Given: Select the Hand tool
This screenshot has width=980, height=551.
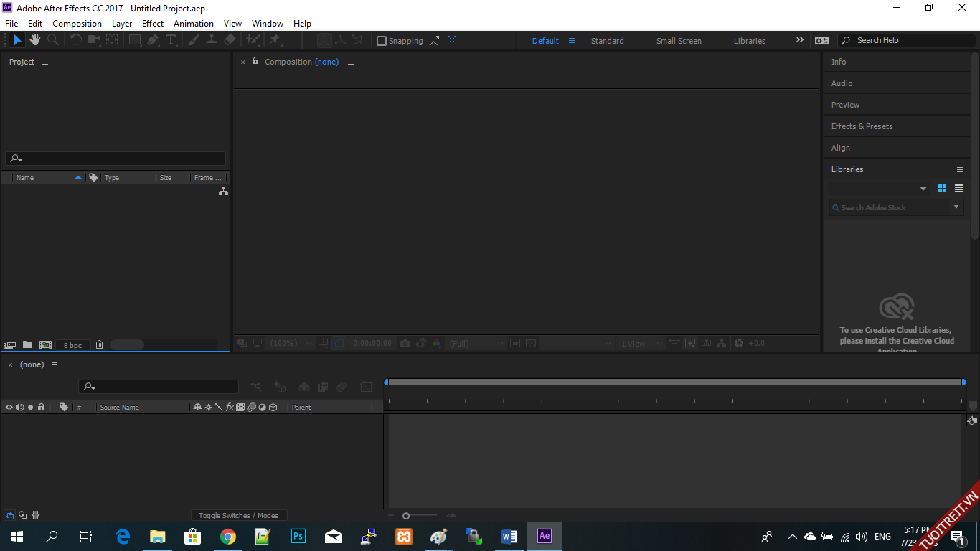Looking at the screenshot, I should coord(34,40).
